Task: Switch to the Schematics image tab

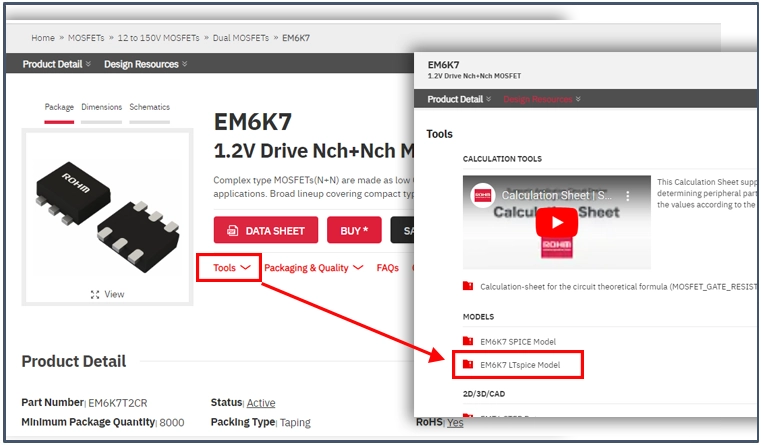Action: click(x=149, y=107)
